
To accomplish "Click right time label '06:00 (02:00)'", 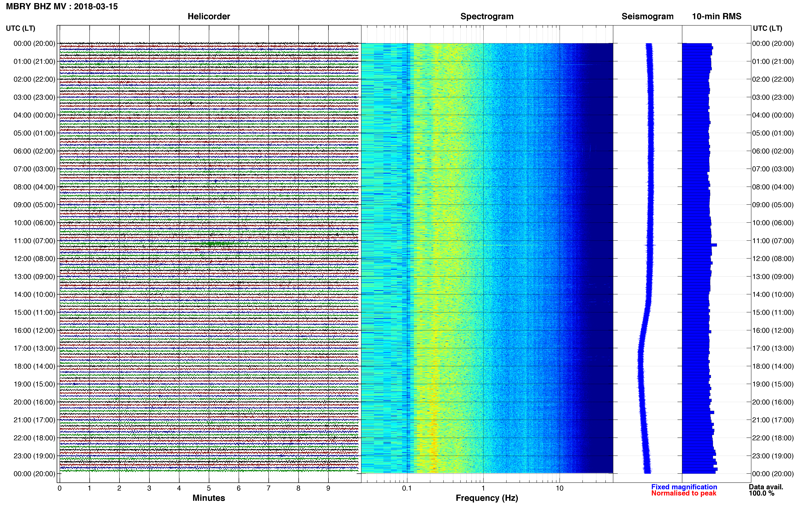I will pyautogui.click(x=773, y=151).
